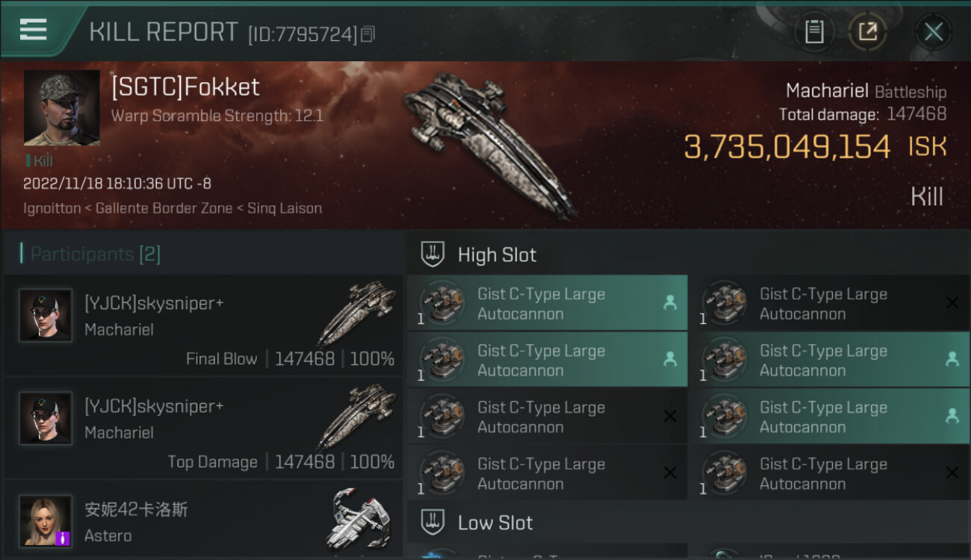Image resolution: width=971 pixels, height=560 pixels.
Task: Copy the kill report ID
Action: tap(367, 34)
